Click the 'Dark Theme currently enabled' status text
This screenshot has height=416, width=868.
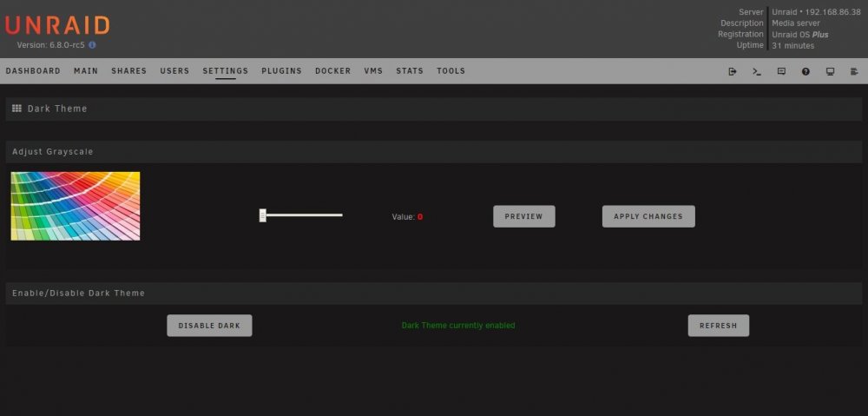[458, 326]
